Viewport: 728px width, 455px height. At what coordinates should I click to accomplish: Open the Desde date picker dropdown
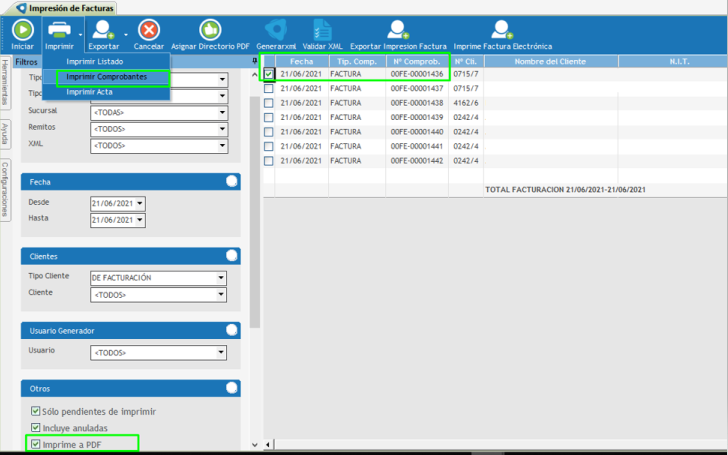pyautogui.click(x=139, y=203)
